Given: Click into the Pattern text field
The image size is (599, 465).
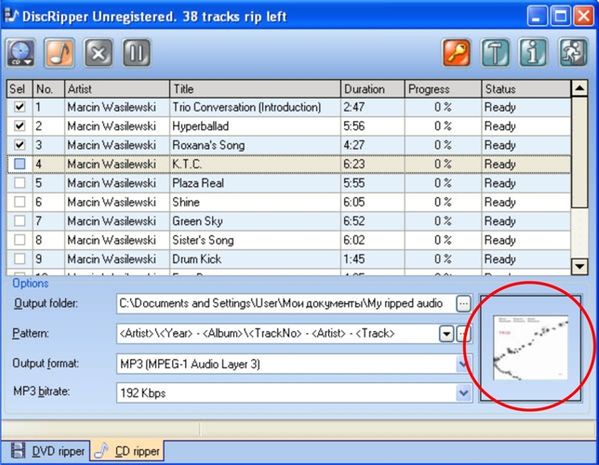Looking at the screenshot, I should (278, 334).
